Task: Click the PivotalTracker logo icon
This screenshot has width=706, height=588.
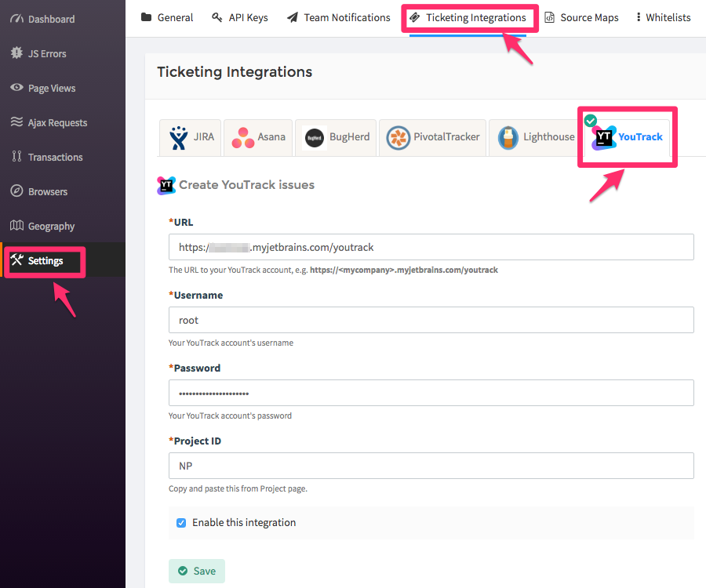Action: coord(398,138)
